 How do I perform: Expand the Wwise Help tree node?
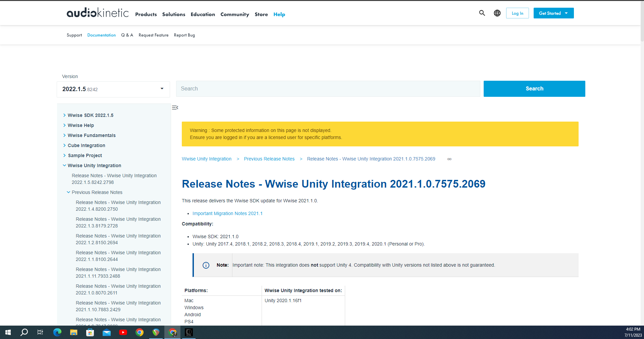[64, 125]
